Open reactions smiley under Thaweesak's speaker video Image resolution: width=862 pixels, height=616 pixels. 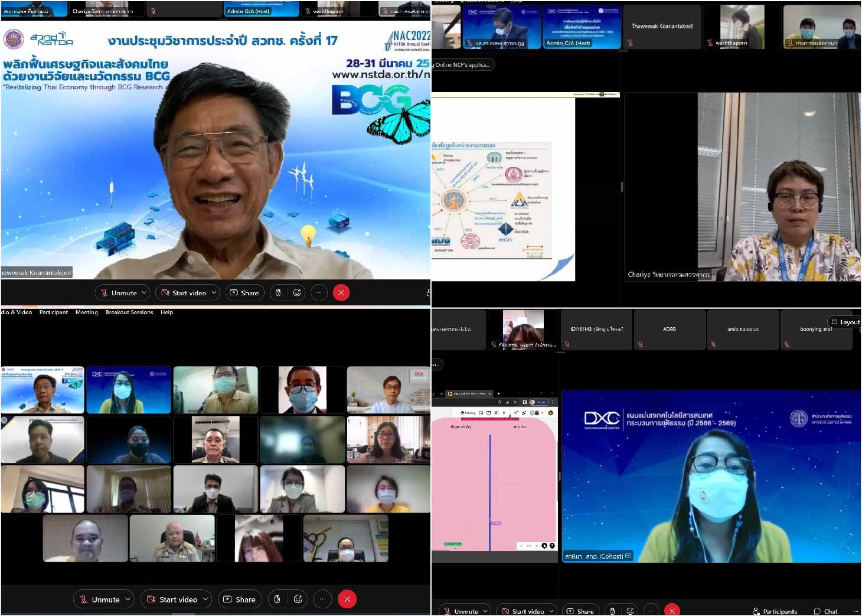[x=297, y=292]
